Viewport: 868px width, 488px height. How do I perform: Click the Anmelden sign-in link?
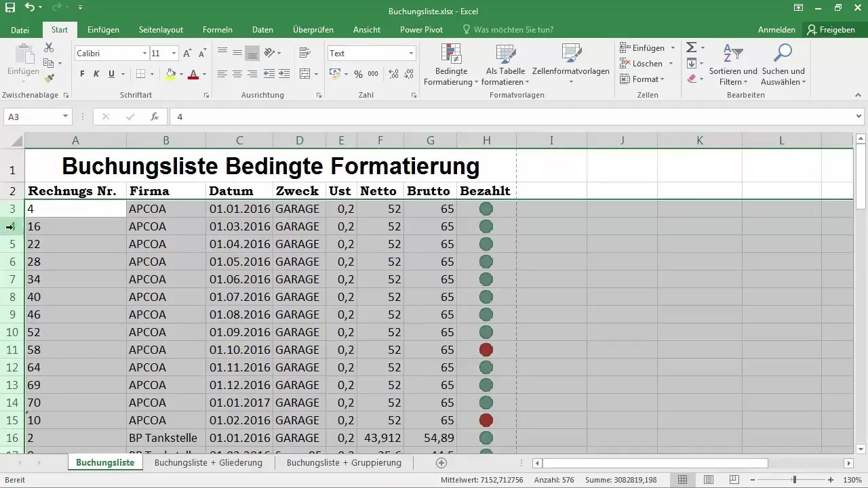pyautogui.click(x=776, y=30)
